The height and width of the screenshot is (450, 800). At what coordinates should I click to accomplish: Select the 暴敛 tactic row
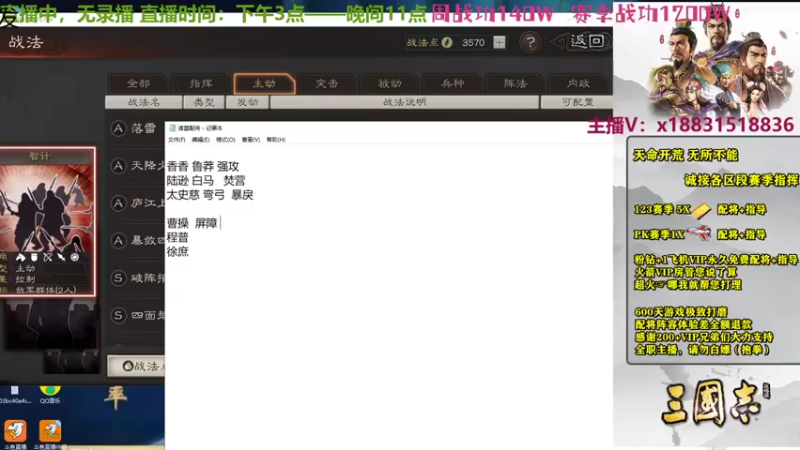tap(137, 240)
